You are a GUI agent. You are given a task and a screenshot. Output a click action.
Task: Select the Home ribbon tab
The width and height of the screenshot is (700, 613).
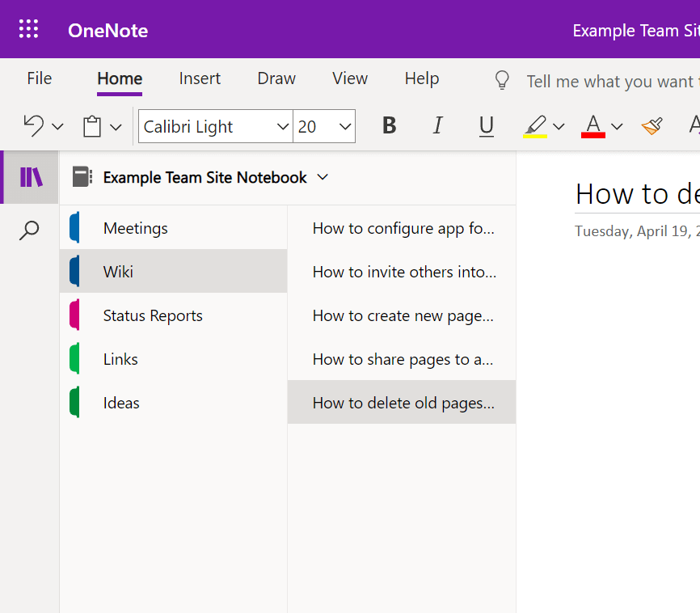click(x=120, y=78)
